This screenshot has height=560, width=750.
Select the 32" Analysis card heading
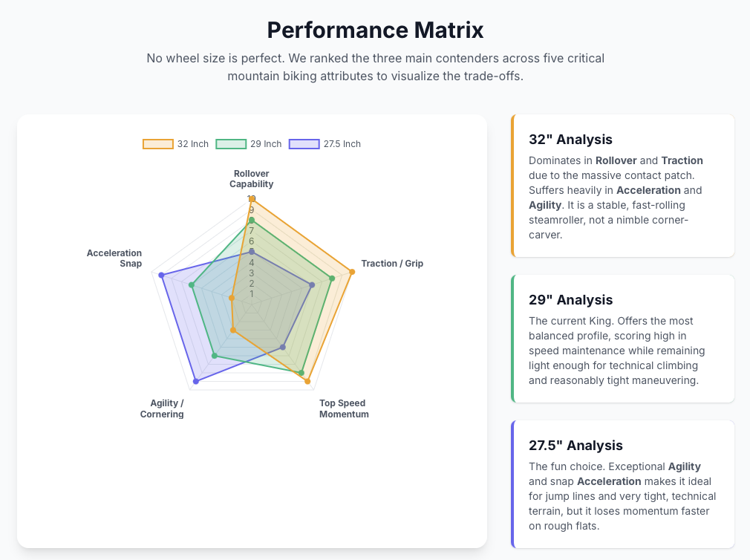(570, 140)
